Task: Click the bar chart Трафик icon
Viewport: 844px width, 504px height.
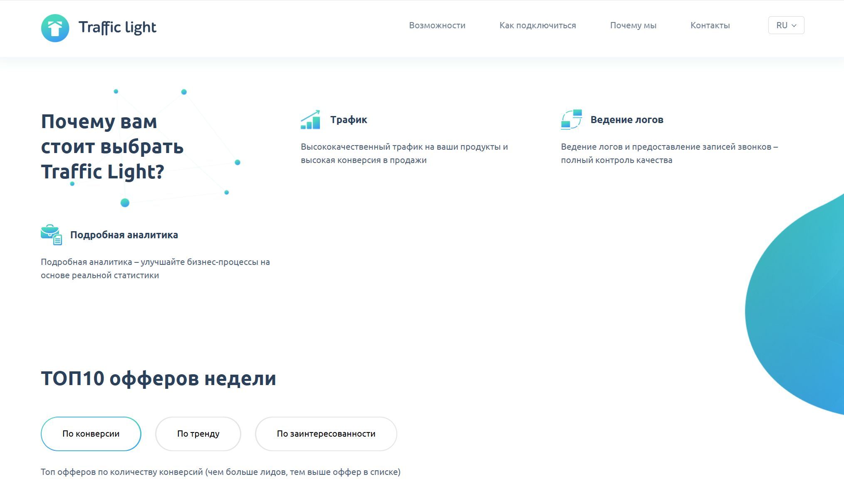Action: [310, 120]
